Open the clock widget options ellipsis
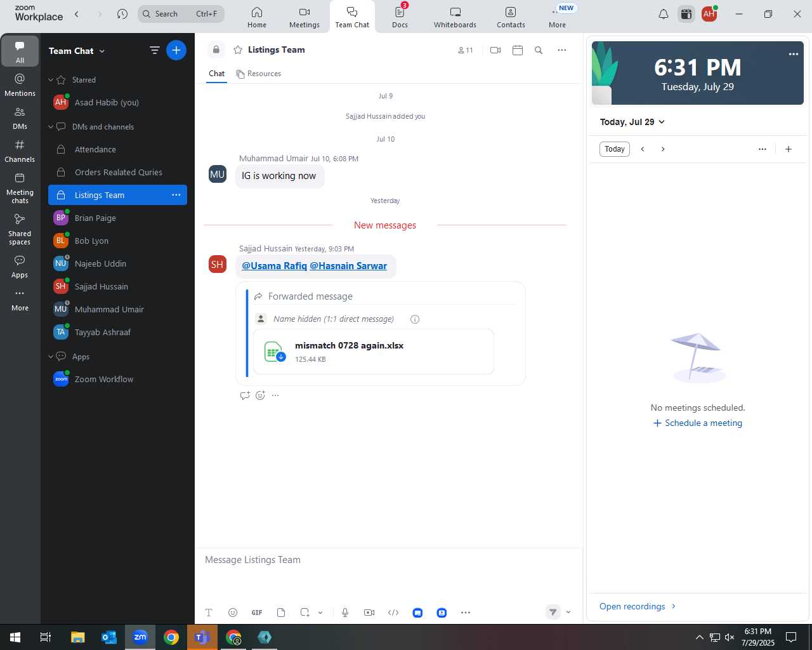This screenshot has width=812, height=650. tap(794, 54)
